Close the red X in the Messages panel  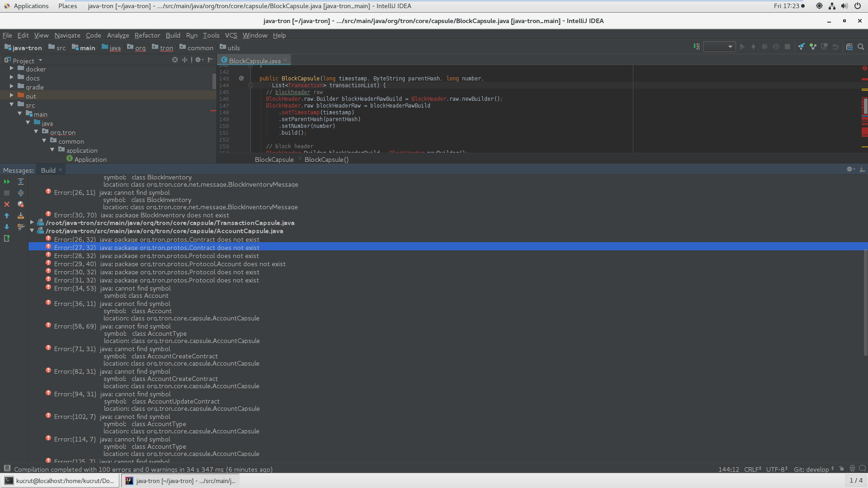point(6,204)
